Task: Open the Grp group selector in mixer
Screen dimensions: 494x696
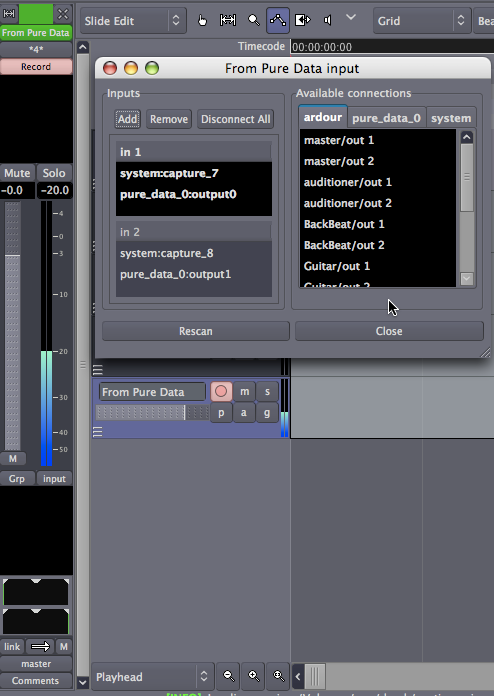Action: point(17,478)
